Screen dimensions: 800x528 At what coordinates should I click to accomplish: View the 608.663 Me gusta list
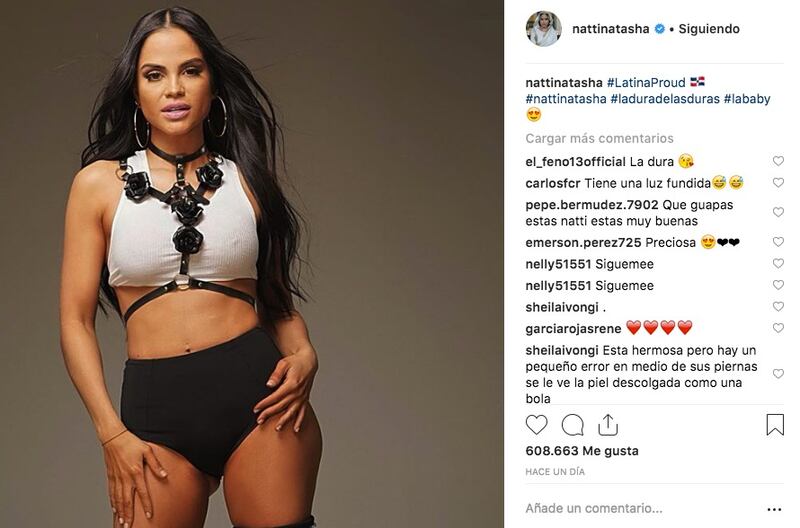point(582,451)
